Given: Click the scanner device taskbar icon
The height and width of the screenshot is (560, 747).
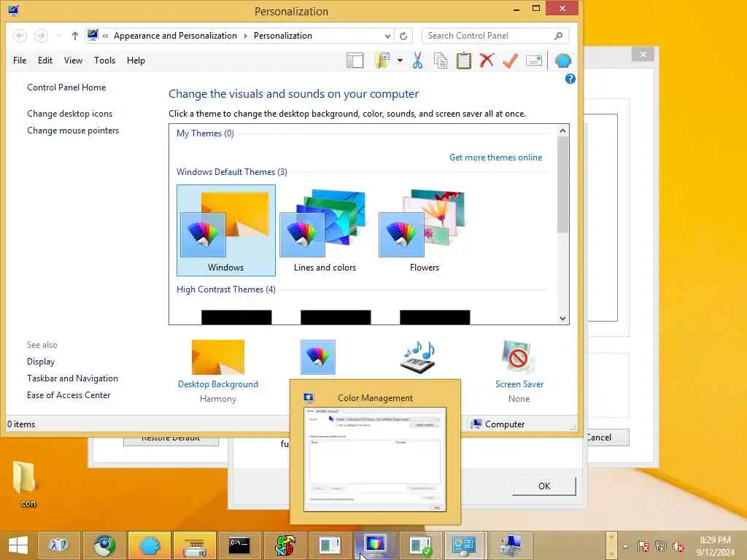Looking at the screenshot, I should (x=194, y=545).
